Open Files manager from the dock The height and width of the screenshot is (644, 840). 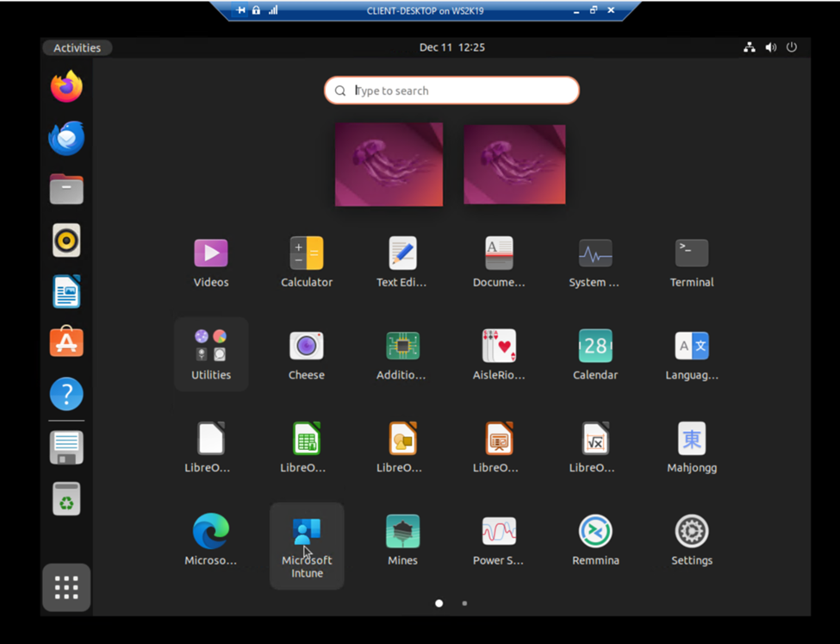[x=66, y=189]
